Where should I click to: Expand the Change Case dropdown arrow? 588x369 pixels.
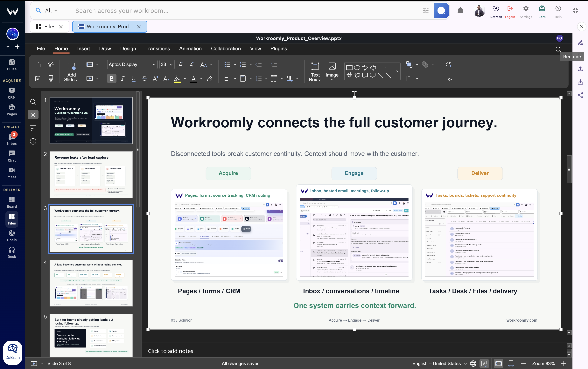[211, 64]
